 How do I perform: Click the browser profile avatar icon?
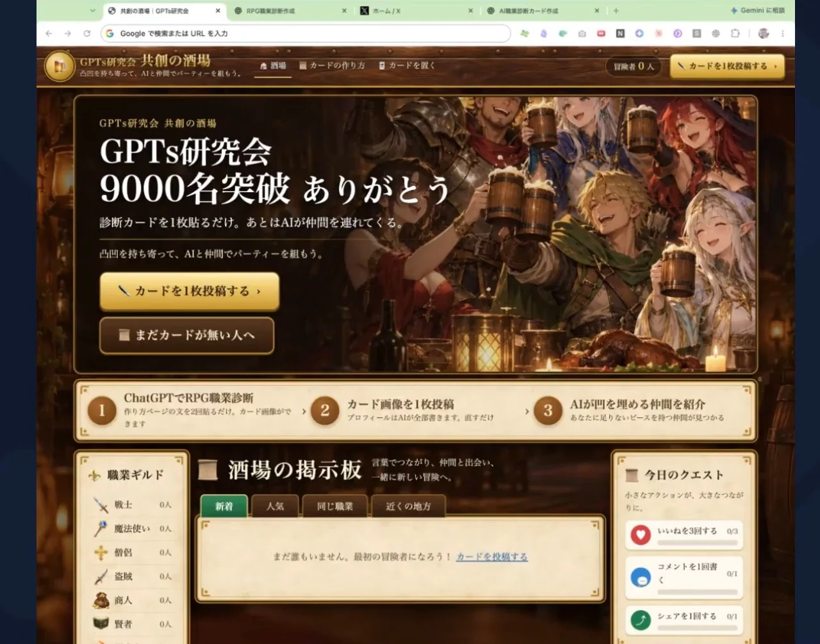[763, 33]
